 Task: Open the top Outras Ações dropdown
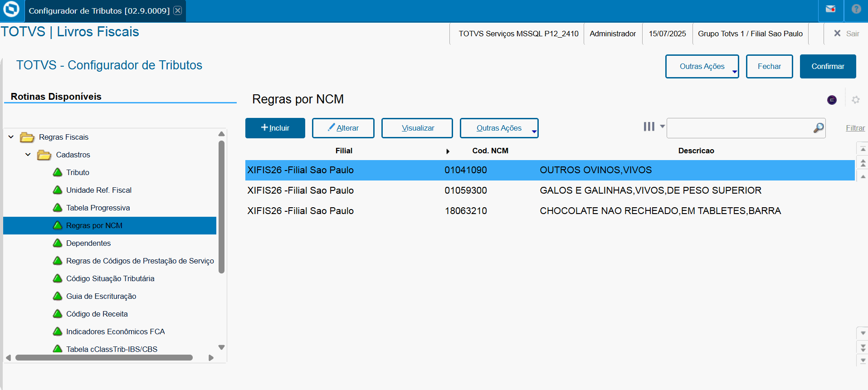click(702, 66)
